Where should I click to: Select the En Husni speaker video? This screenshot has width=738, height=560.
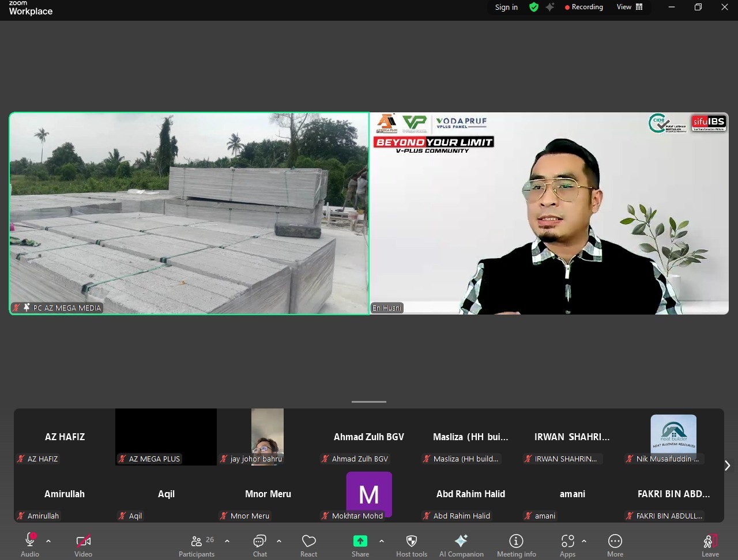click(549, 213)
